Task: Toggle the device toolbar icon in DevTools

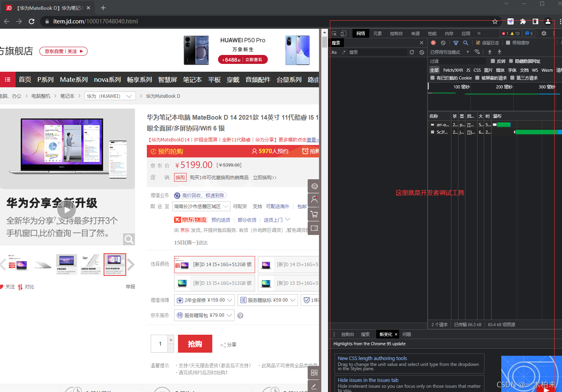Action: click(344, 34)
